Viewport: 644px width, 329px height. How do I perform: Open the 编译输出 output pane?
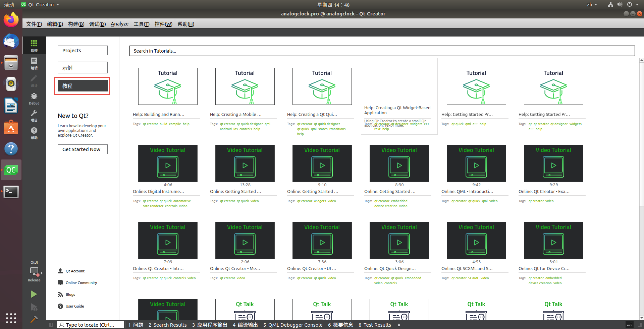(246, 325)
